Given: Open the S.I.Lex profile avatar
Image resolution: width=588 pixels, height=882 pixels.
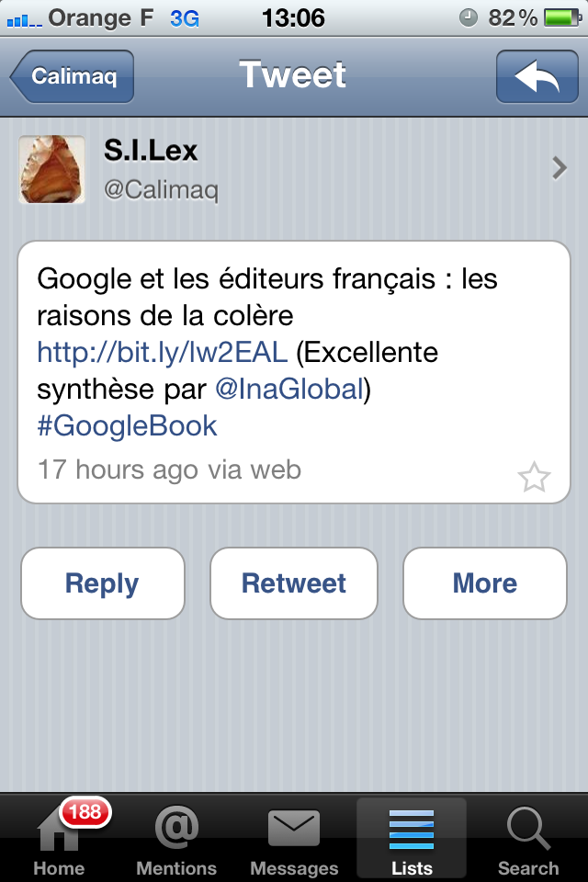Looking at the screenshot, I should click(x=51, y=169).
